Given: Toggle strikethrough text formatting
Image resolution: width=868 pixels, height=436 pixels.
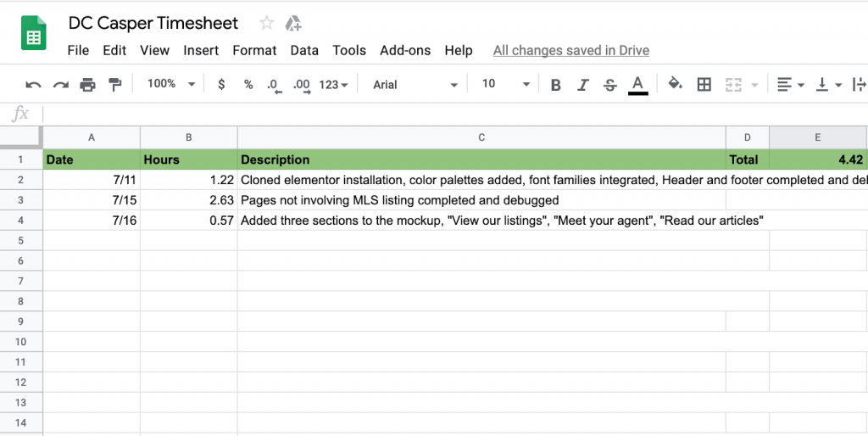Looking at the screenshot, I should click(609, 85).
